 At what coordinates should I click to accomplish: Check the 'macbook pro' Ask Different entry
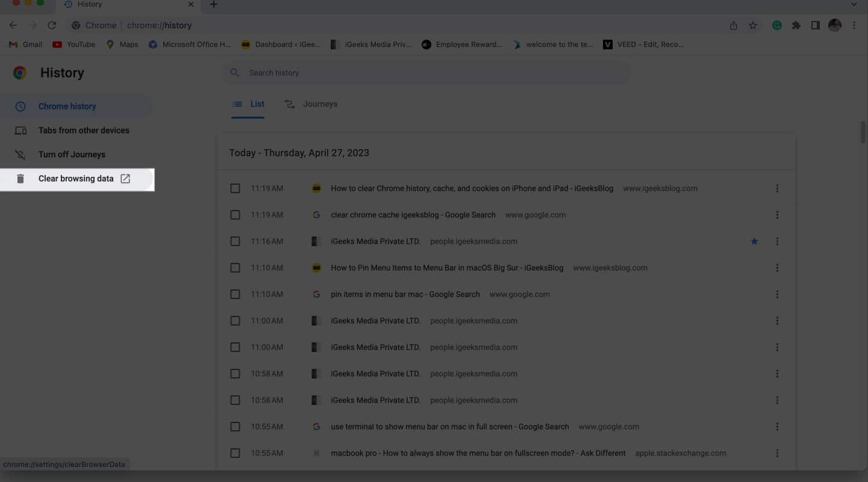[235, 453]
